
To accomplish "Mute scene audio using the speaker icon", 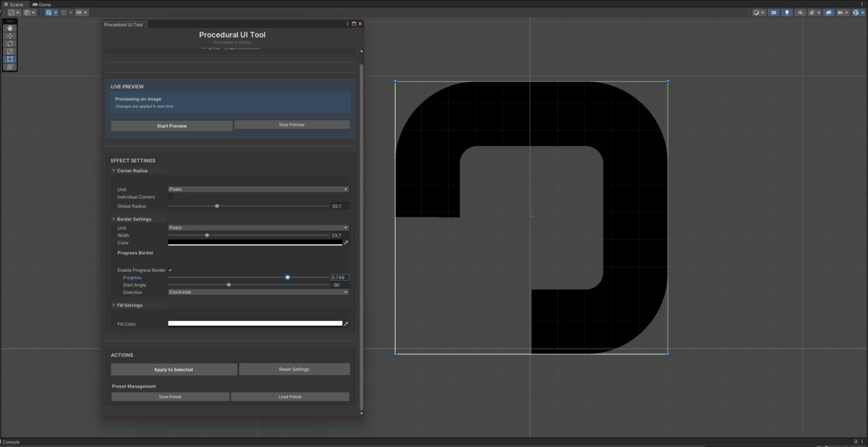I will coord(799,12).
